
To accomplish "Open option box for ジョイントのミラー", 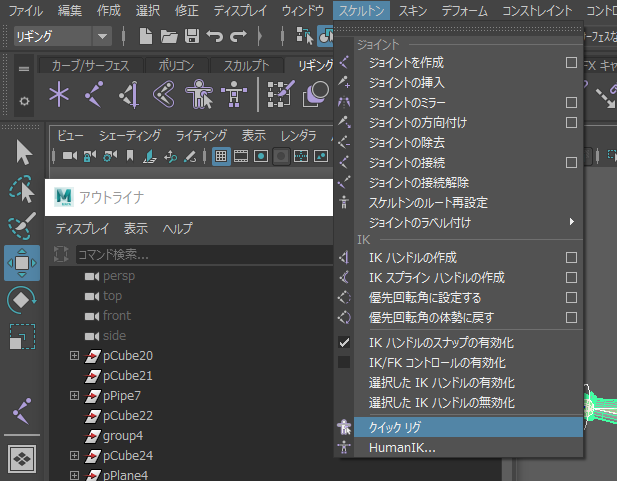I will (x=571, y=103).
